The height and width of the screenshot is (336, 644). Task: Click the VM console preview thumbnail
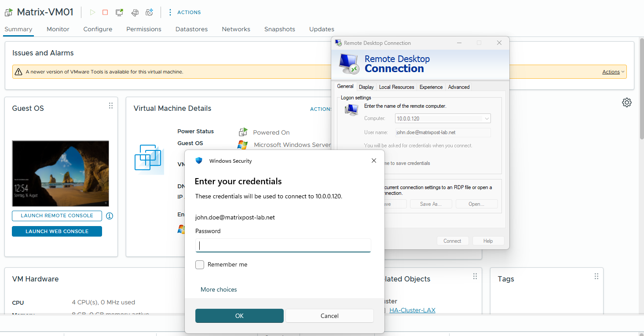tap(60, 173)
